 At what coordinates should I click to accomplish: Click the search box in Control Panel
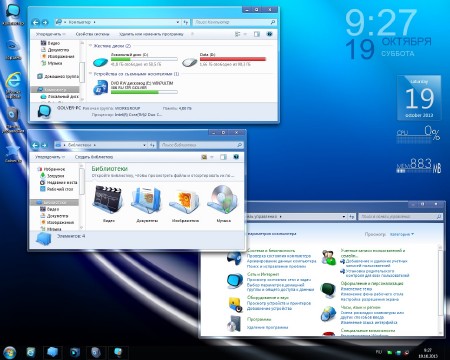[x=401, y=217]
